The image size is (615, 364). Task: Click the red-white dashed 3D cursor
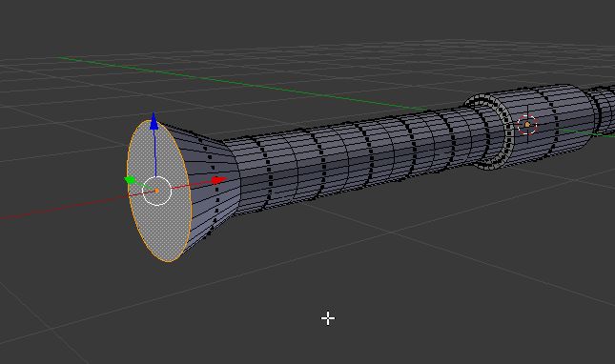point(527,125)
